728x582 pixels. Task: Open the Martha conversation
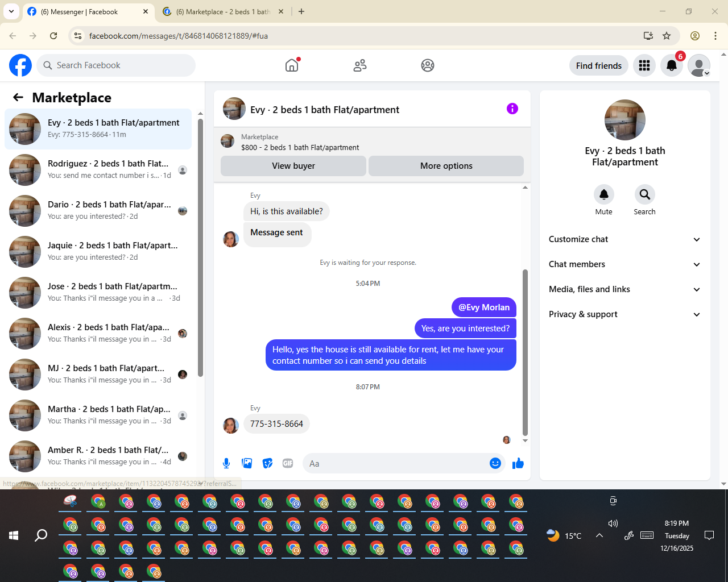[x=98, y=415]
